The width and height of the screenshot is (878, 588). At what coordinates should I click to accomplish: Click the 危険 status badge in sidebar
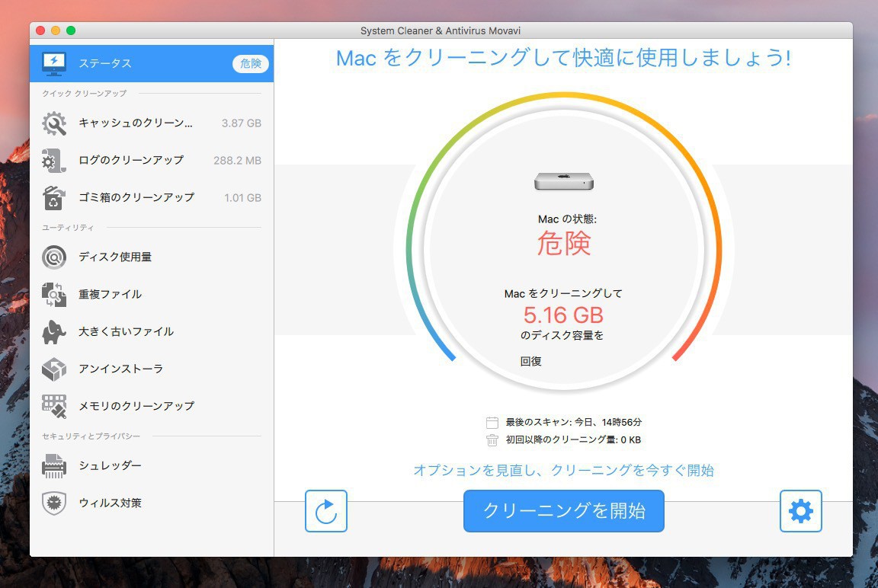250,64
